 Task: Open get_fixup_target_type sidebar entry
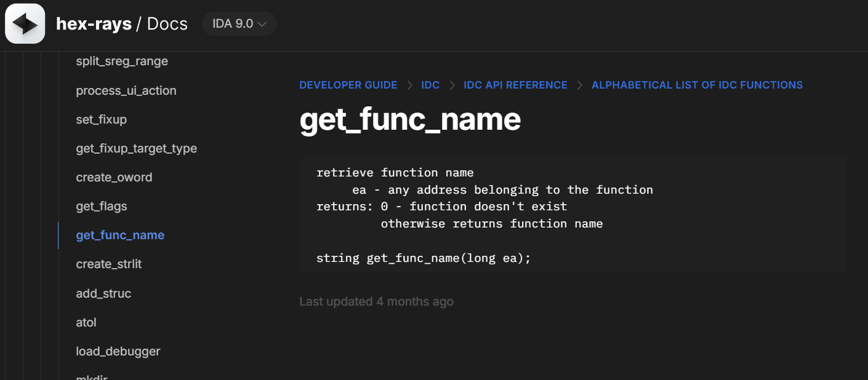pos(137,148)
